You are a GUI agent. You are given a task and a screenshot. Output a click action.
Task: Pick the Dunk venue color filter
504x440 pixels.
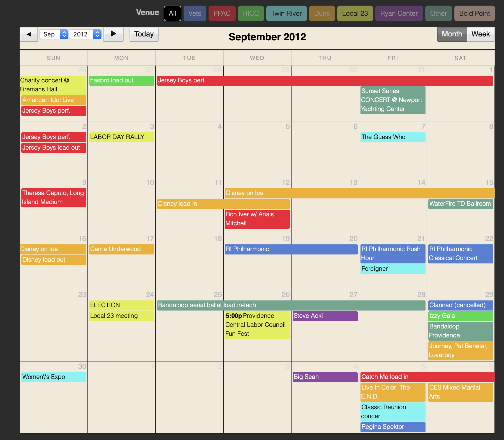[x=322, y=13]
